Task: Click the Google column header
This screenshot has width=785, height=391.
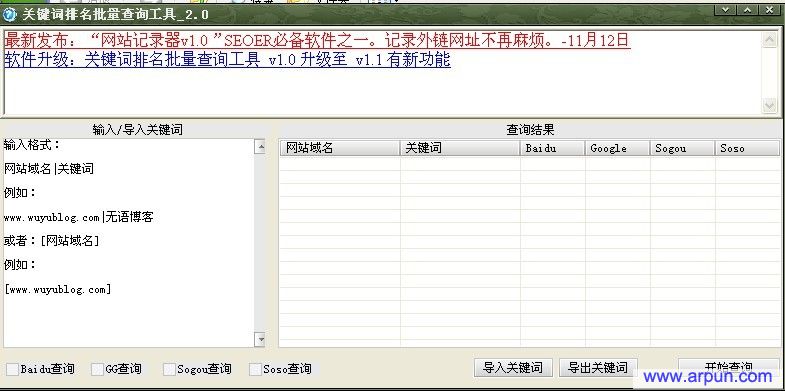Action: 618,148
